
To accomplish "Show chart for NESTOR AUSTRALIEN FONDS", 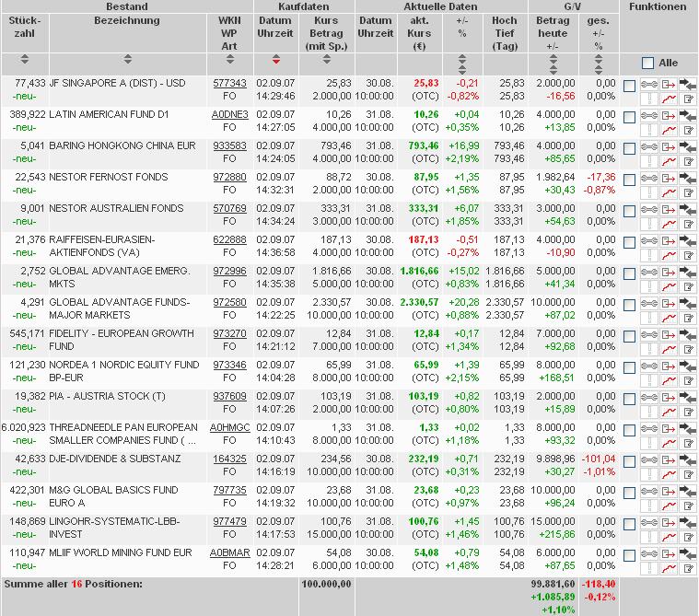I will coord(669,224).
